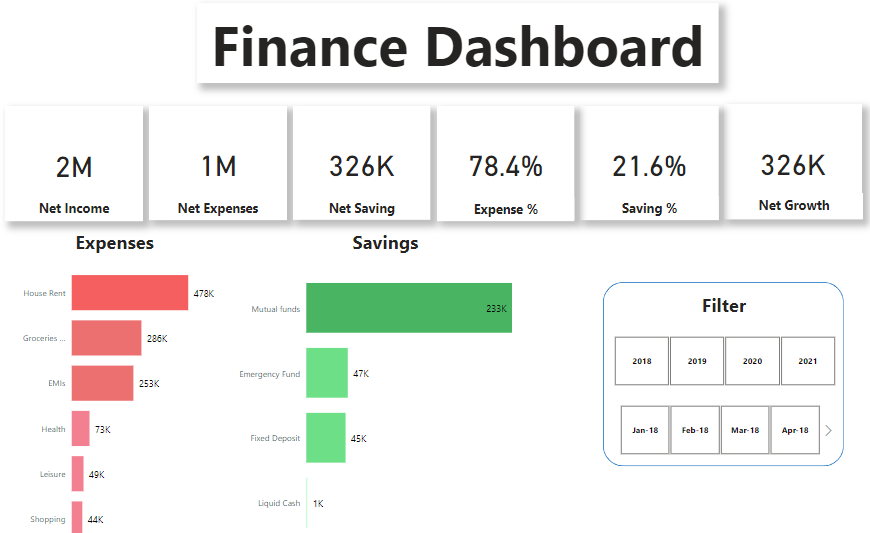Highlight the EMIs expense bar
870x533 pixels.
pyautogui.click(x=102, y=383)
